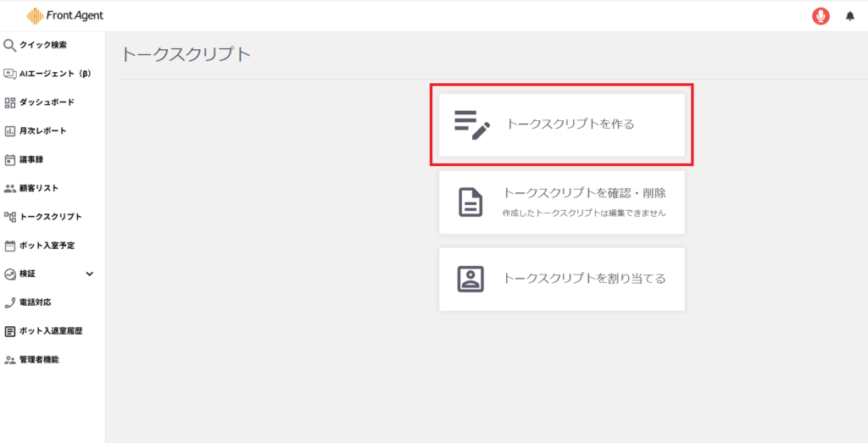Open notifications bell icon
This screenshot has height=443, width=868.
click(x=850, y=16)
